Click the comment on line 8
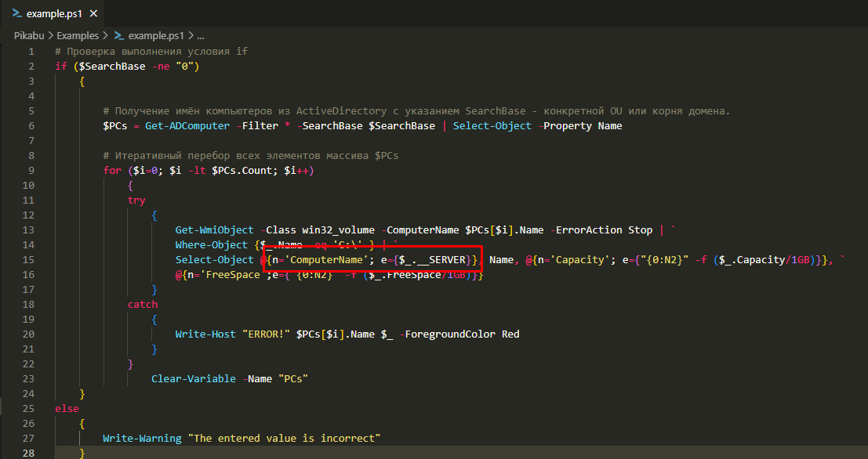Image resolution: width=868 pixels, height=459 pixels. (x=251, y=156)
